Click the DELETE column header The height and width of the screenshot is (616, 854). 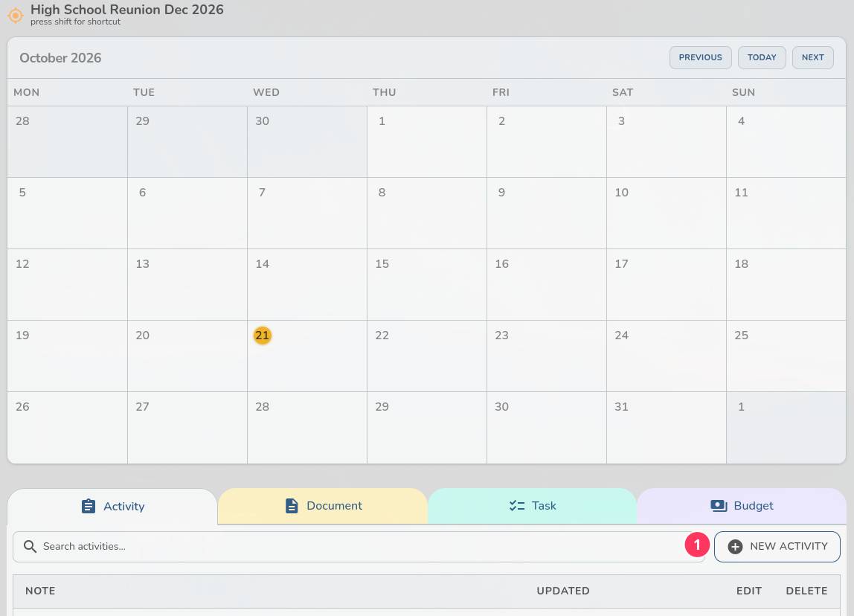point(806,591)
